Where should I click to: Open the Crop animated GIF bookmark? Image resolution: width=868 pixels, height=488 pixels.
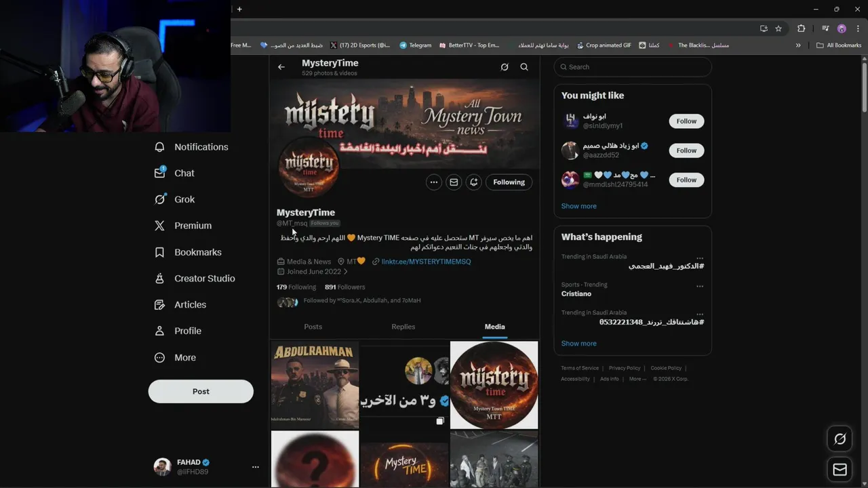604,45
